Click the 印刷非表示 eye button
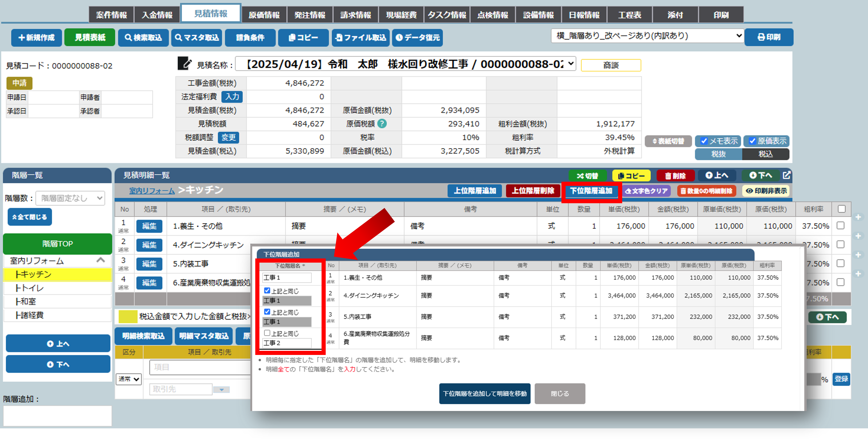The width and height of the screenshot is (868, 439). tap(766, 191)
